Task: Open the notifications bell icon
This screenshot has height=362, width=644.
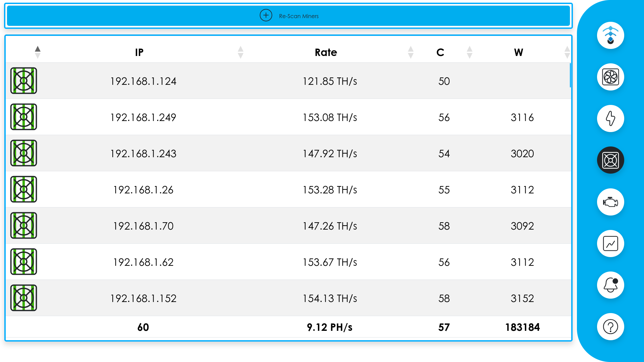Action: pyautogui.click(x=610, y=285)
